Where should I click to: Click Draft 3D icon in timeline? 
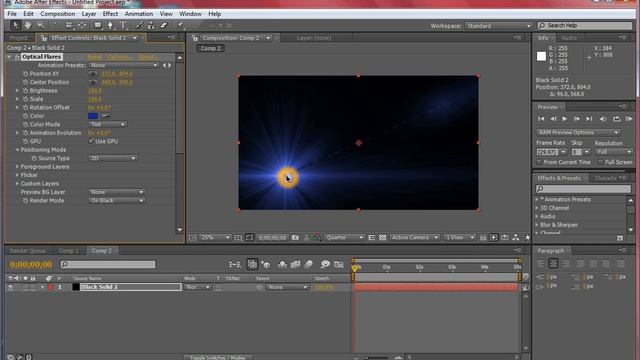tap(266, 264)
